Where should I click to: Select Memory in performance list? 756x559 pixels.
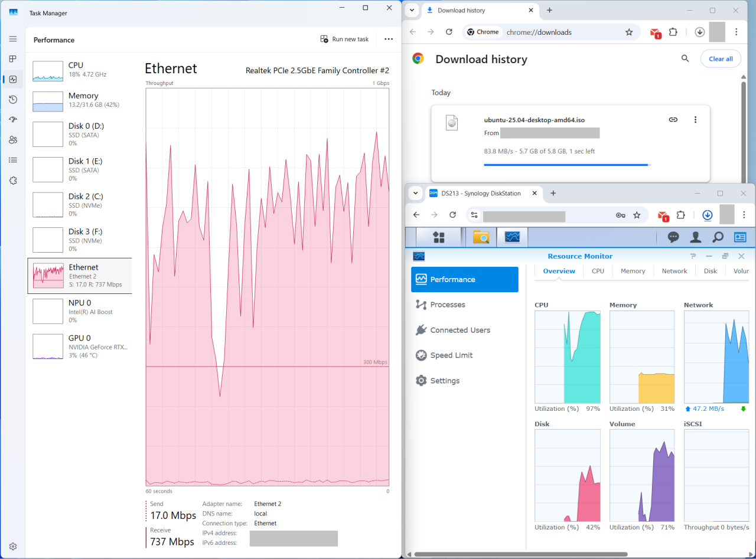click(x=79, y=100)
